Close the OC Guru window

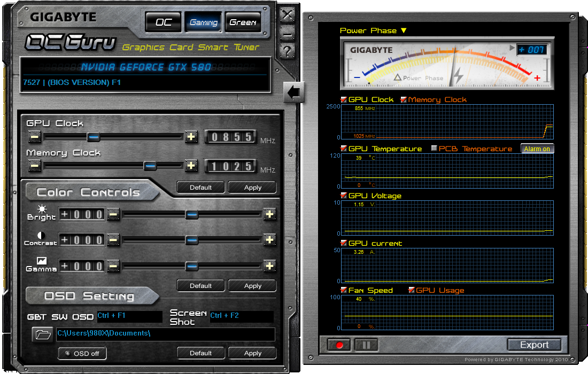pyautogui.click(x=287, y=15)
